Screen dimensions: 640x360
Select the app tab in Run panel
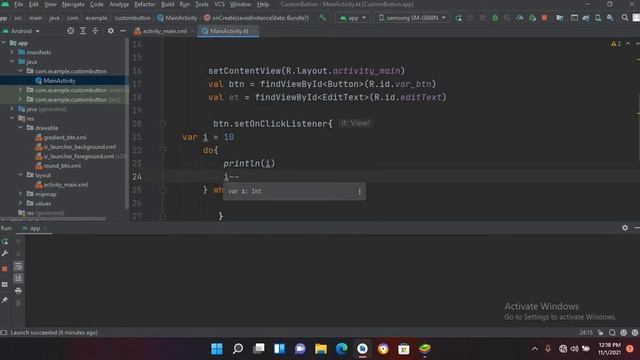pos(35,228)
